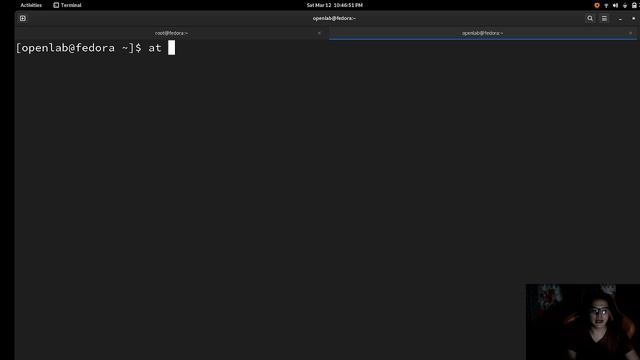Viewport: 640px width, 360px height.
Task: Switch to the root@fedora tab
Action: 171,33
